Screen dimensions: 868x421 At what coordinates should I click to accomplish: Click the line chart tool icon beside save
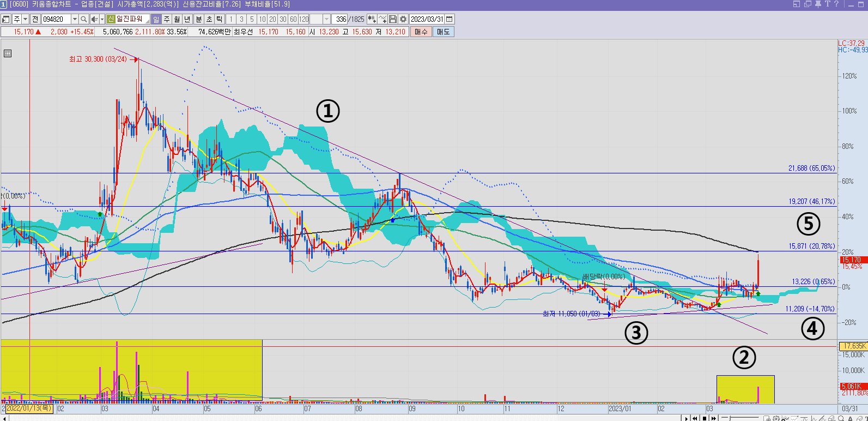point(383,19)
